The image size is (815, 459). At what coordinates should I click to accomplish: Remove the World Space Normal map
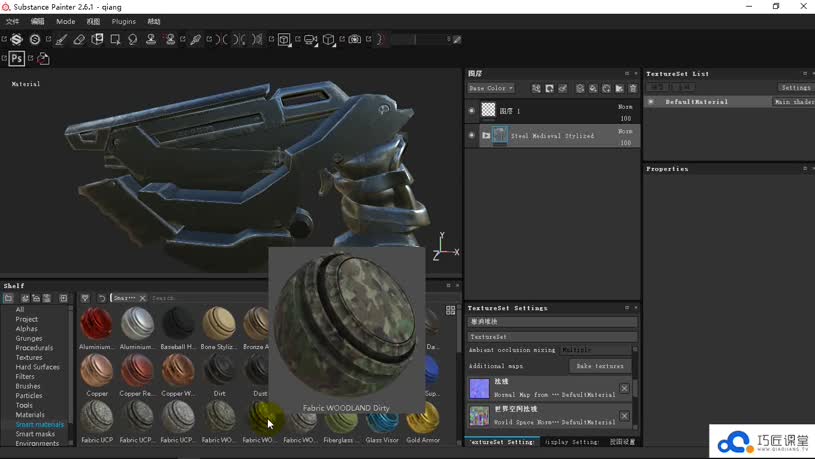[x=624, y=416]
